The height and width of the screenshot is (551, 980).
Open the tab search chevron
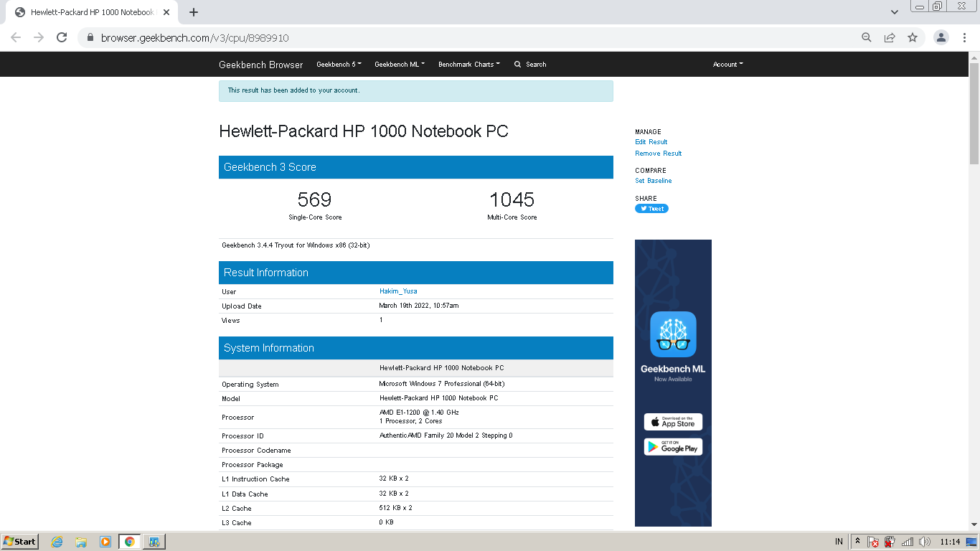[895, 12]
